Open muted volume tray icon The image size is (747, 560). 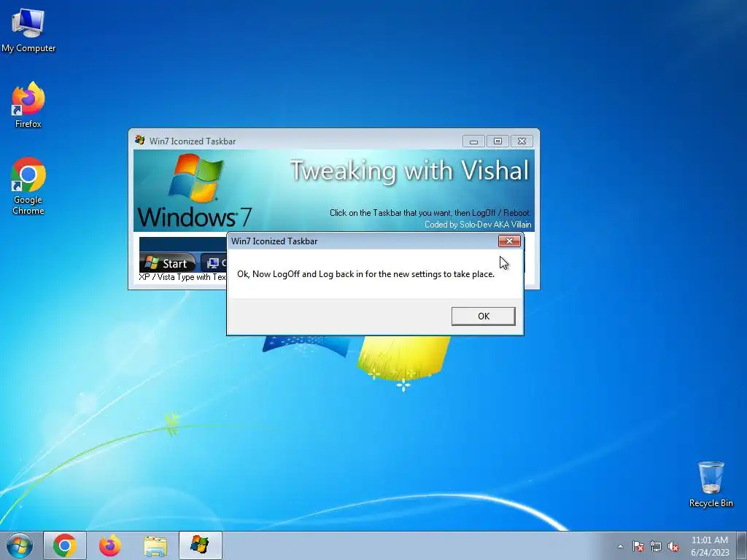point(673,546)
